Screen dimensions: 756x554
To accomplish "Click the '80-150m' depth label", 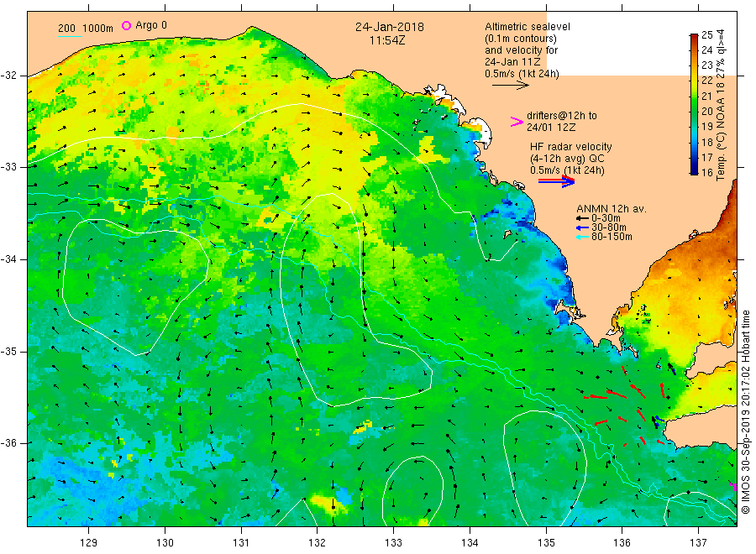I will [612, 237].
